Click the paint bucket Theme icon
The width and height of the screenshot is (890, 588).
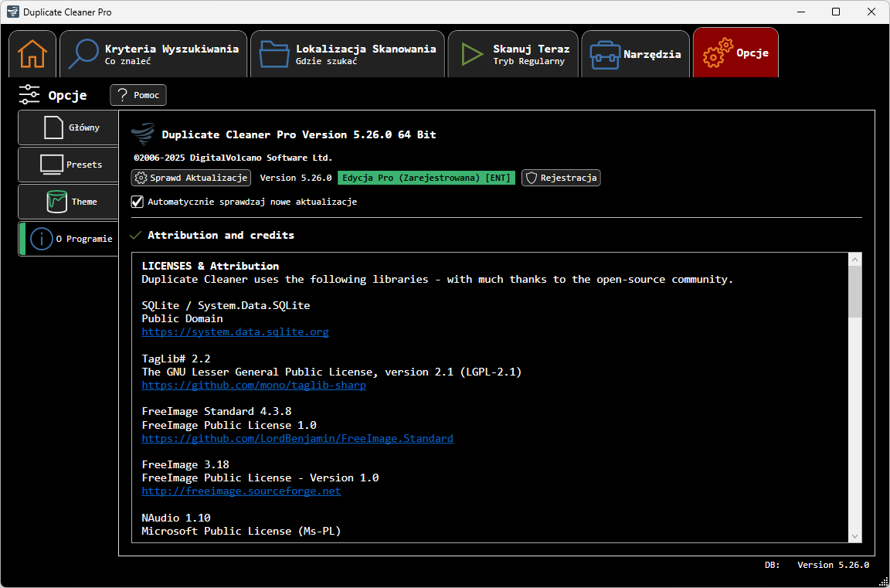click(56, 202)
